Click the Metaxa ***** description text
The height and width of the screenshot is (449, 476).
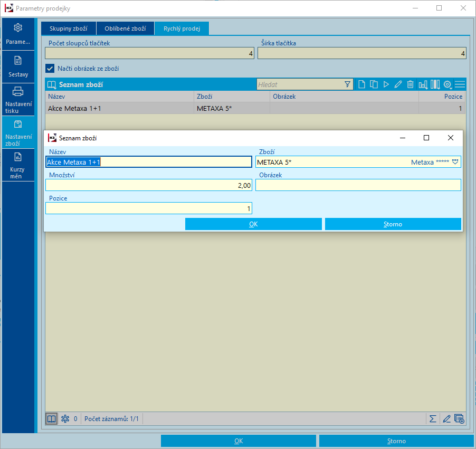[x=430, y=162]
